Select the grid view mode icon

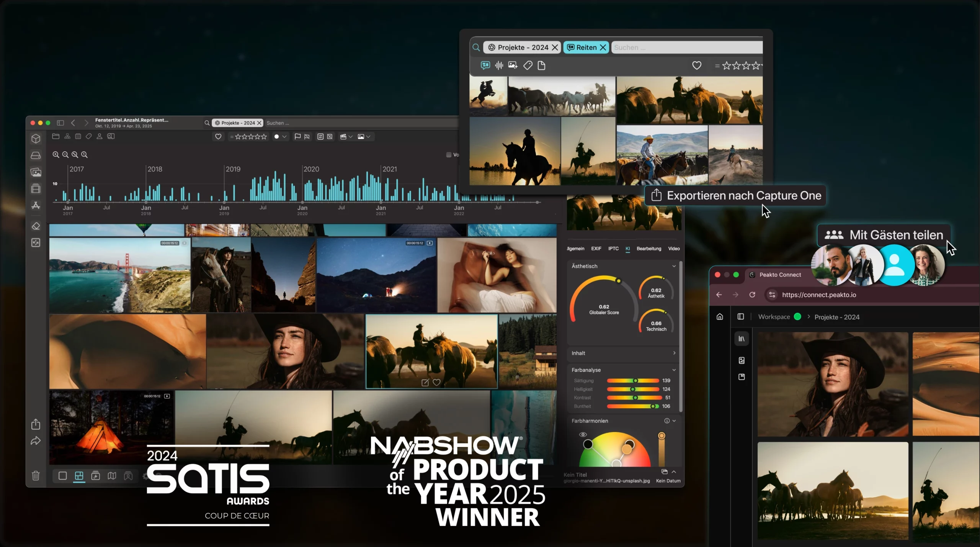tap(79, 476)
